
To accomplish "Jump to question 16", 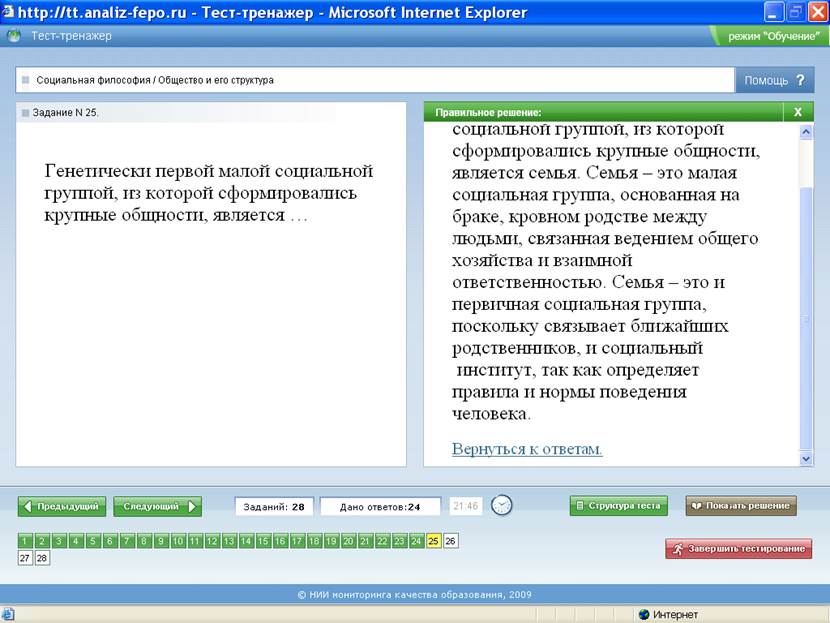I will pos(280,541).
